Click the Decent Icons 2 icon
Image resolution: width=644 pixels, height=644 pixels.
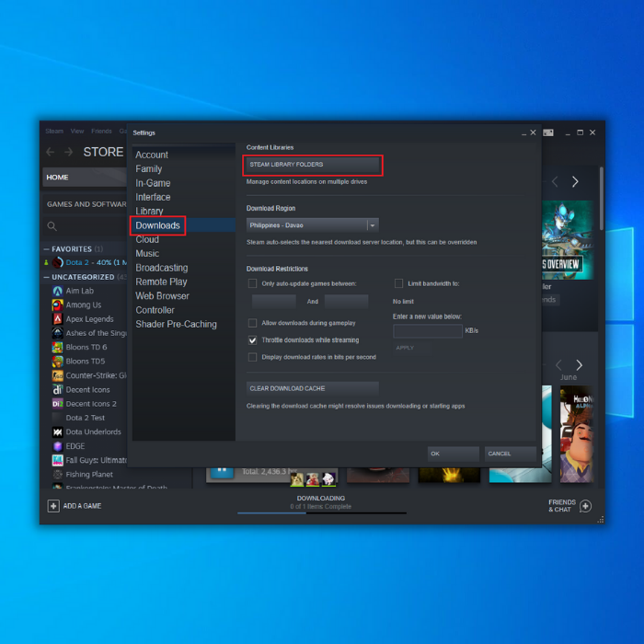point(57,404)
